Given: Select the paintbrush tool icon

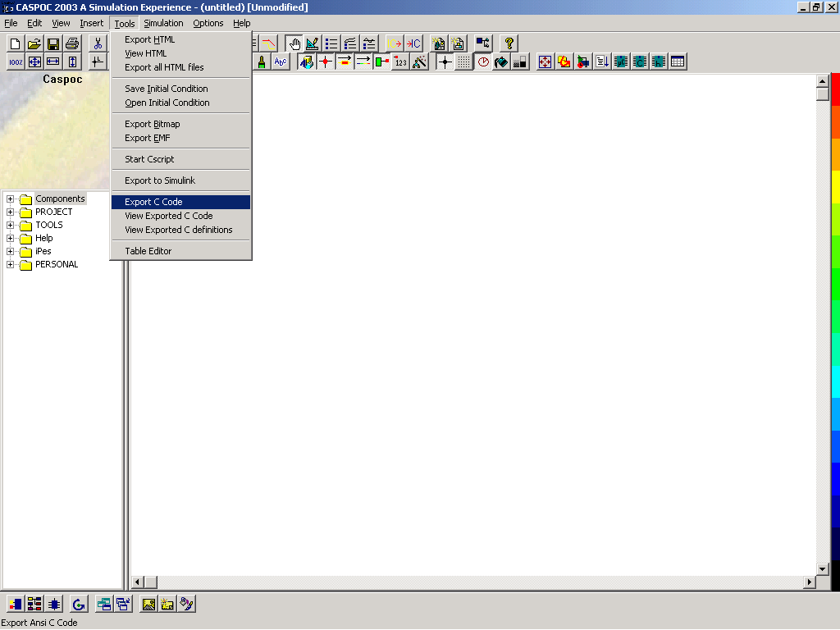Looking at the screenshot, I should click(x=262, y=62).
